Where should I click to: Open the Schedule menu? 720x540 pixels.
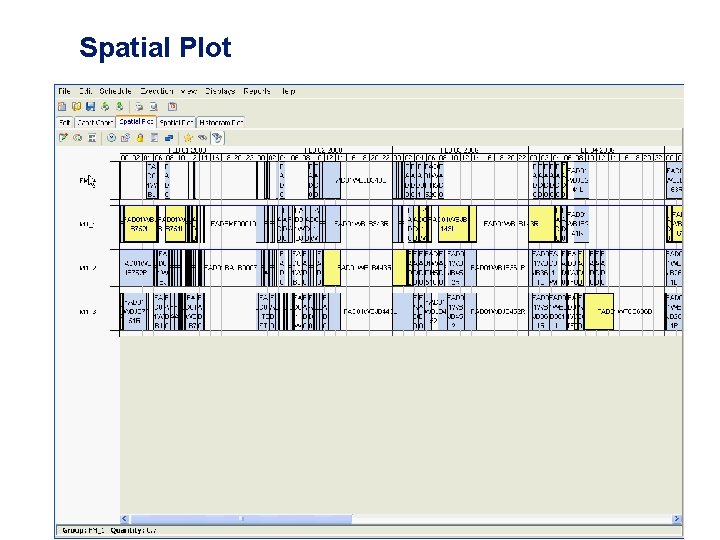pos(116,91)
